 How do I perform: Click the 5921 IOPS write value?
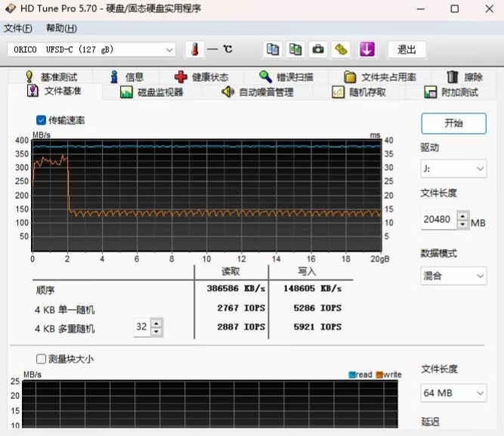click(317, 327)
